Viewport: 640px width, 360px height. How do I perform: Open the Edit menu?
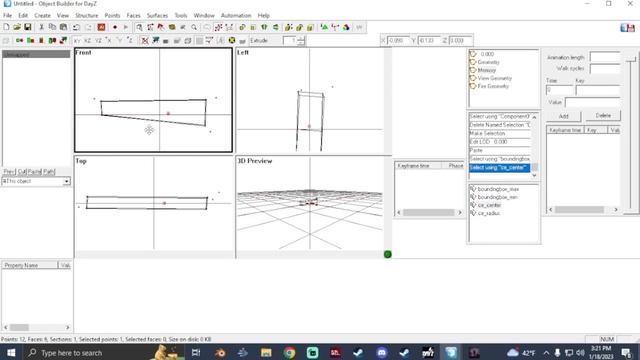tap(23, 15)
